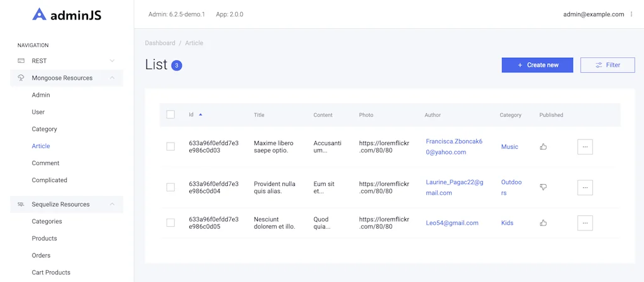The image size is (644, 282).
Task: Click id ending e986c0d03
Action: (214, 147)
